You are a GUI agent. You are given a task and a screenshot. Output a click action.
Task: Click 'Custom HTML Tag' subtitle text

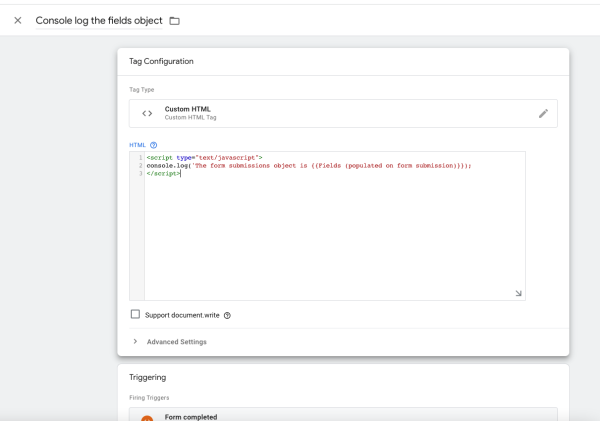click(x=191, y=117)
